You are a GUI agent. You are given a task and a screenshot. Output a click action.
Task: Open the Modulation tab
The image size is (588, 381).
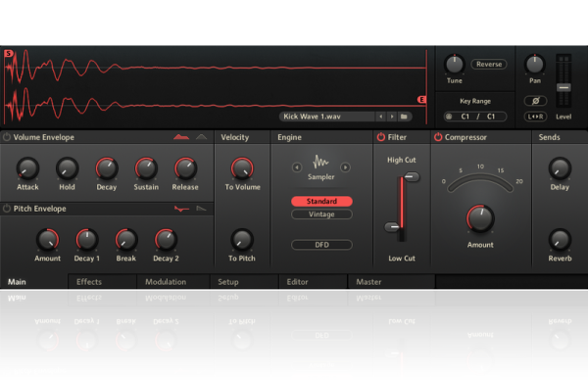click(166, 282)
